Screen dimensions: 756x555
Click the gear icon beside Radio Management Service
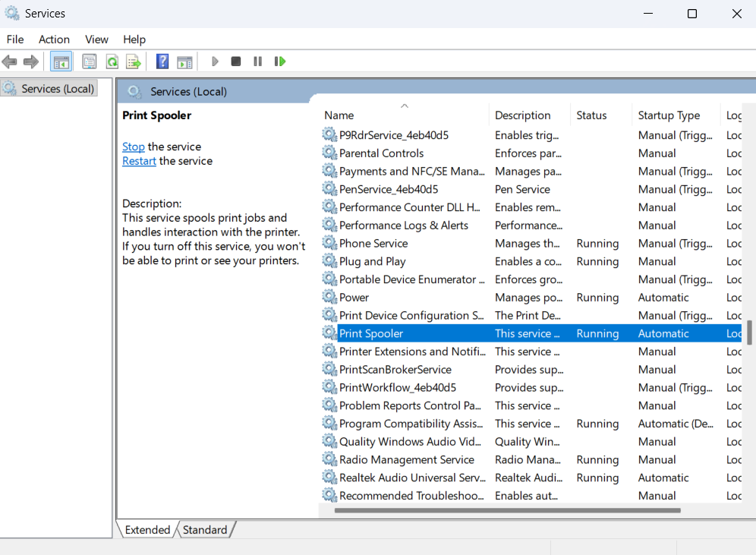coord(329,459)
